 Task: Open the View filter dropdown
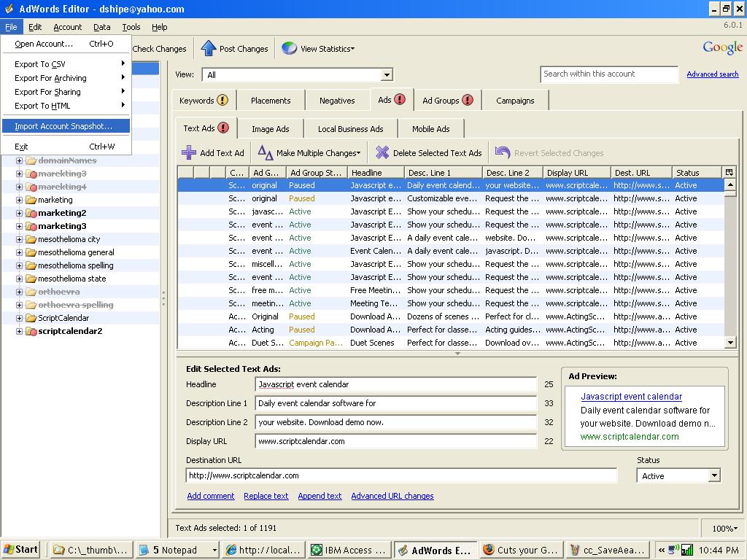click(x=387, y=75)
